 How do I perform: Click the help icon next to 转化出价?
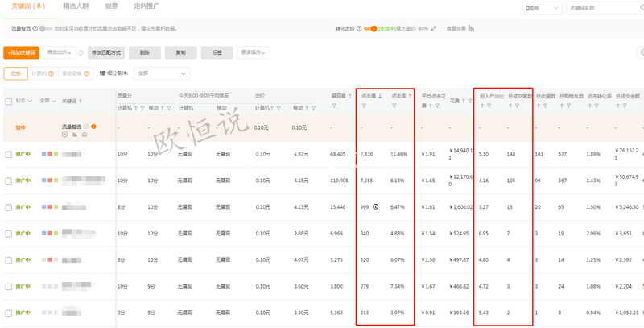pyautogui.click(x=360, y=28)
